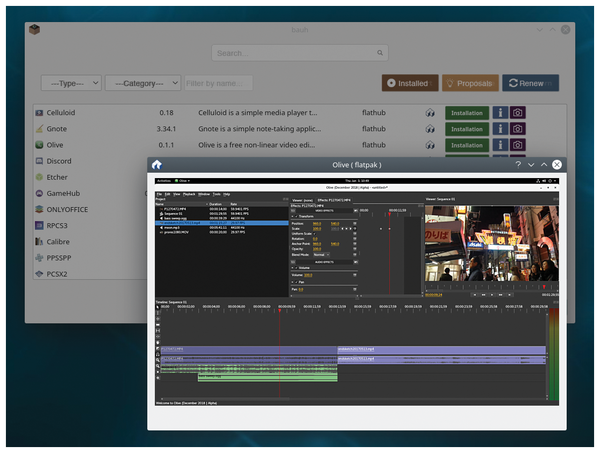Click the Olive description text
This screenshot has height=453, width=600.
pos(256,145)
